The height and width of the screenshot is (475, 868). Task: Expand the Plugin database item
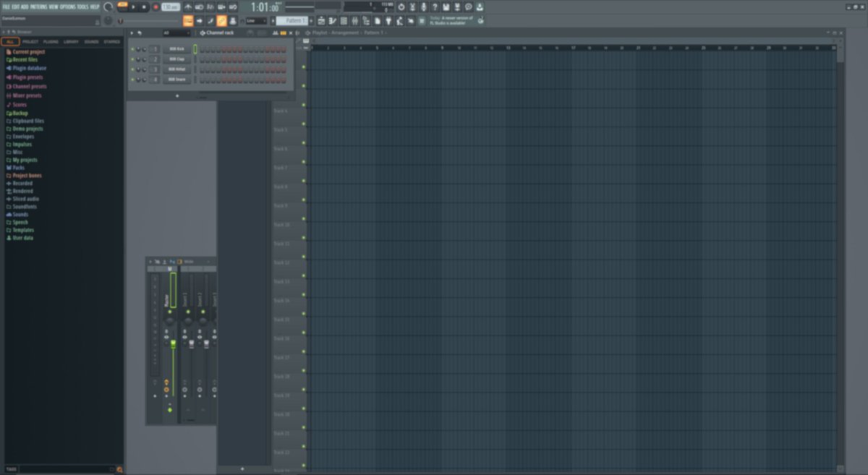[x=26, y=68]
